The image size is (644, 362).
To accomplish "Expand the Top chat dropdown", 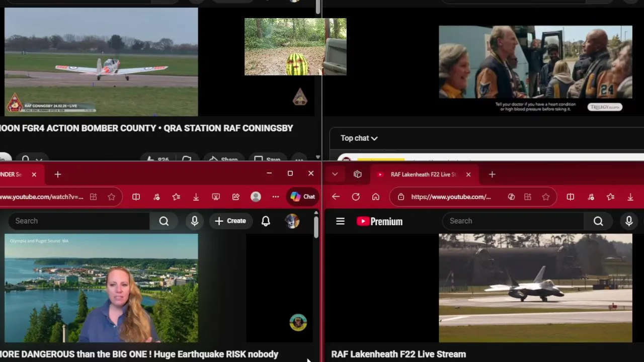I will pos(359,138).
